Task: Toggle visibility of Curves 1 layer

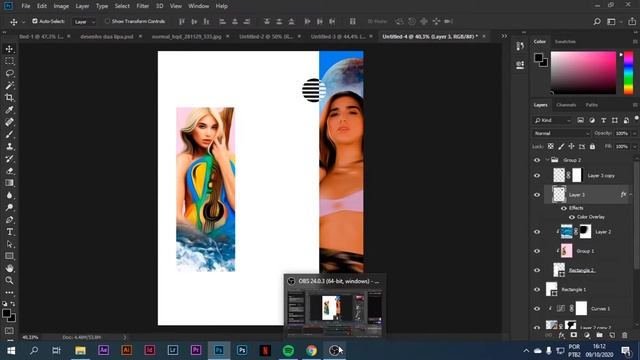Action: pos(537,309)
